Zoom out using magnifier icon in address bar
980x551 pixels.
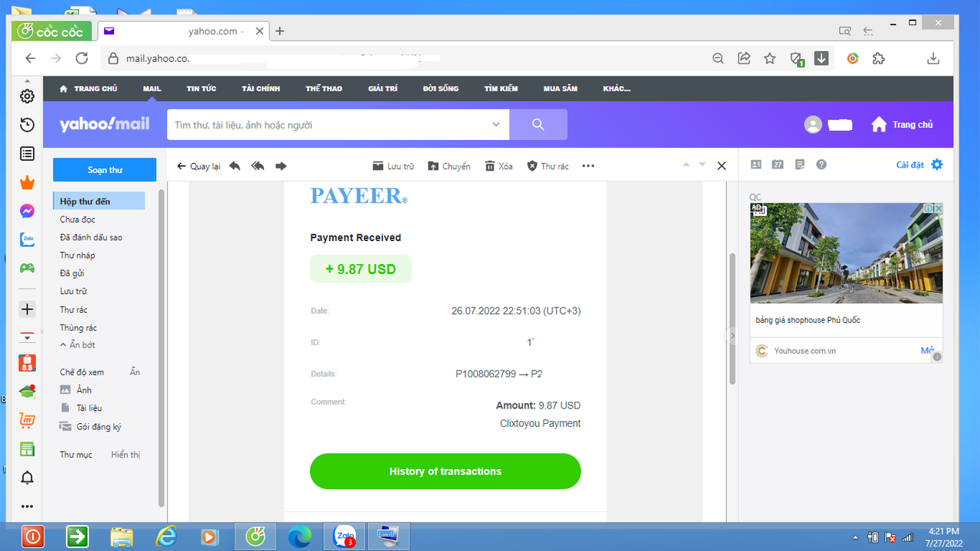tap(717, 58)
